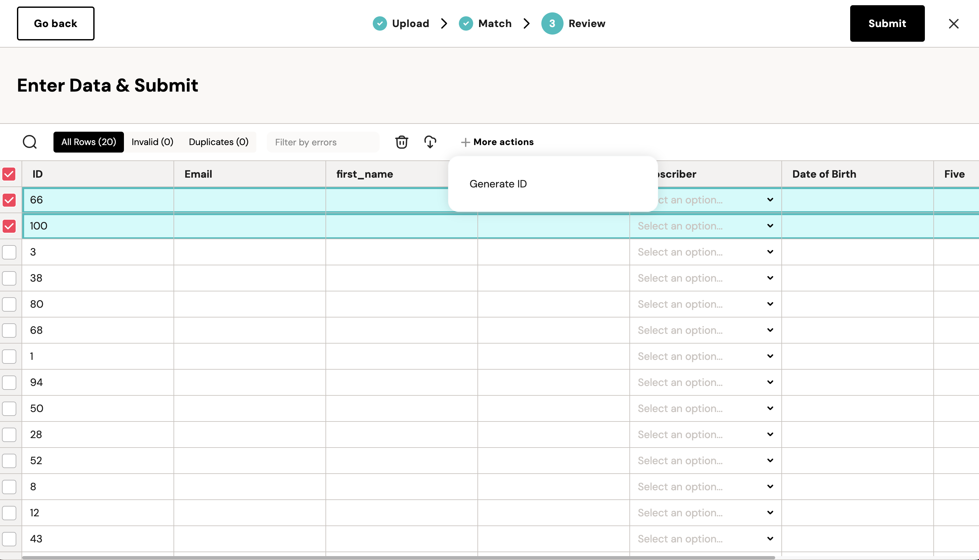Switch to the Invalid (0) tab

pos(152,142)
